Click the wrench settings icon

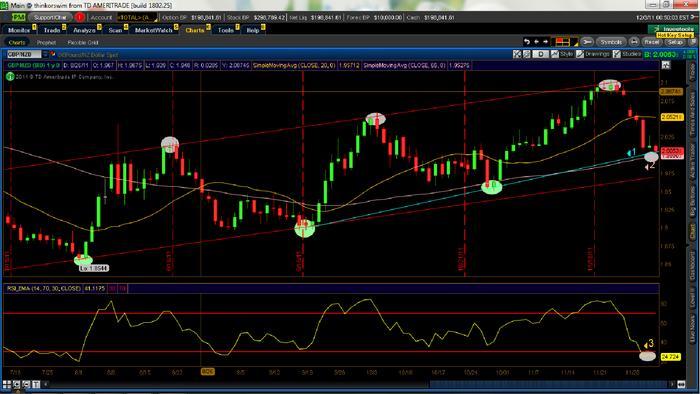pyautogui.click(x=588, y=41)
